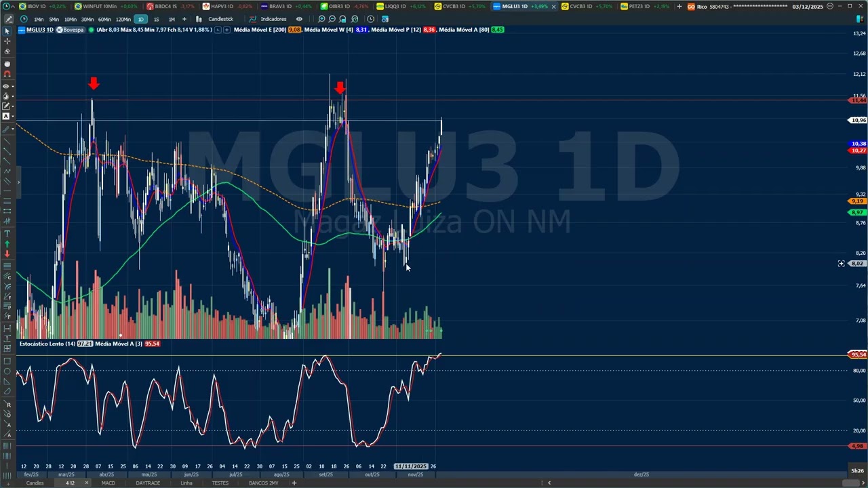Click the 10,96 current price label

click(858, 120)
